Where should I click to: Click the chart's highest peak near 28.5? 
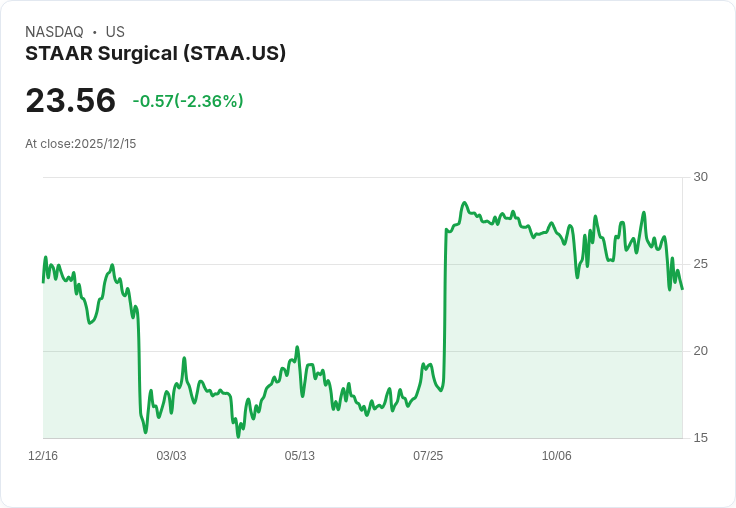click(464, 203)
